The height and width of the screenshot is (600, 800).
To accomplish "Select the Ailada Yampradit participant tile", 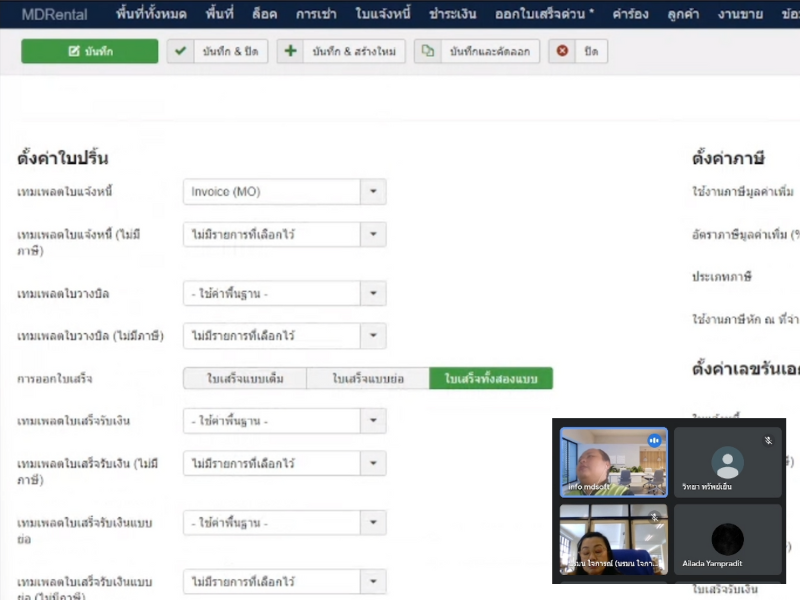I will coord(727,539).
